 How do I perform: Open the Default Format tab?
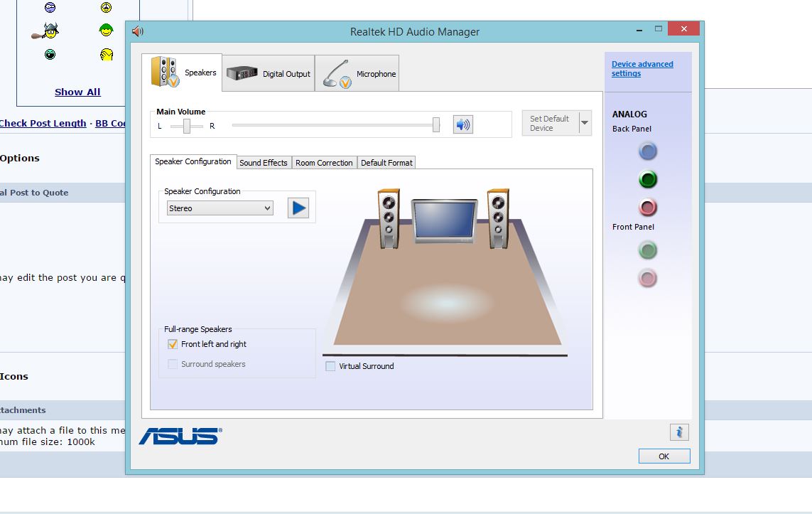(386, 163)
